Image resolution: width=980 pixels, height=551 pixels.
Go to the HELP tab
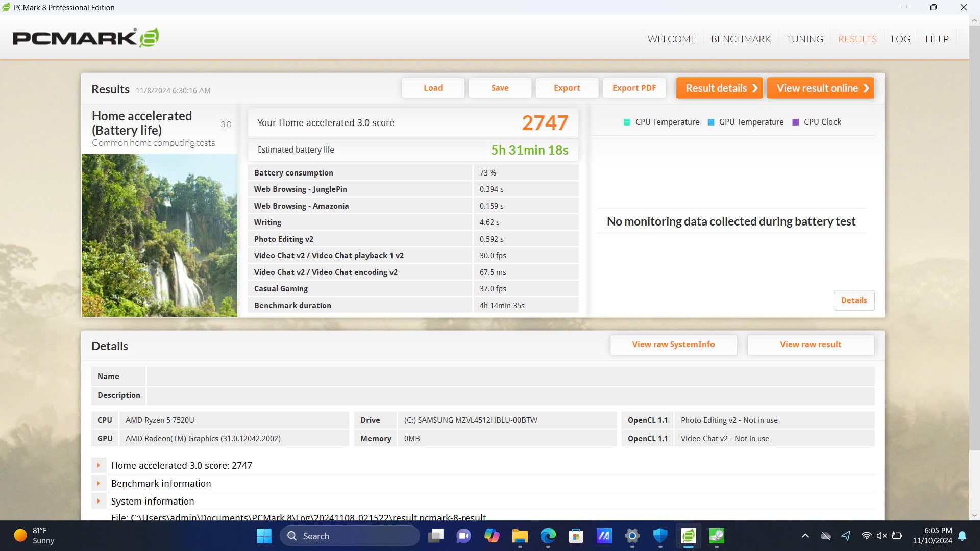[937, 39]
